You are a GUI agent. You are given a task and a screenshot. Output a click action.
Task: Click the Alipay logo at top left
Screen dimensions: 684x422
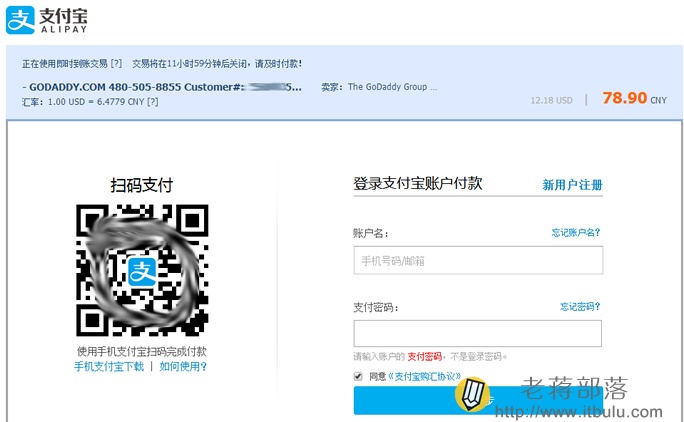click(46, 20)
